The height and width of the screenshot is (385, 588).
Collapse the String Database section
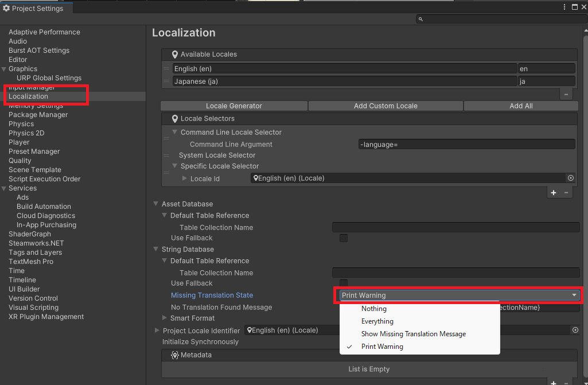coord(156,249)
